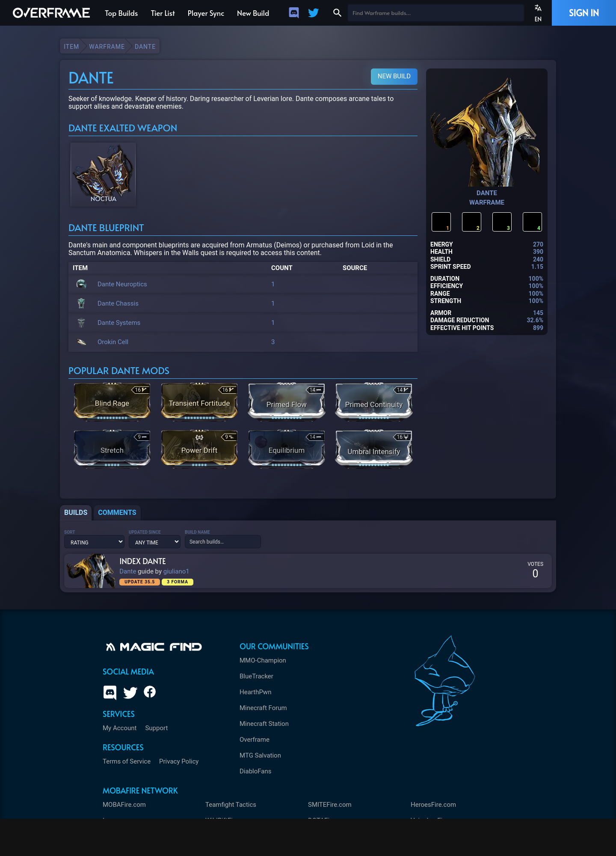Switch to the Comments tab
The image size is (616, 856).
(x=117, y=512)
